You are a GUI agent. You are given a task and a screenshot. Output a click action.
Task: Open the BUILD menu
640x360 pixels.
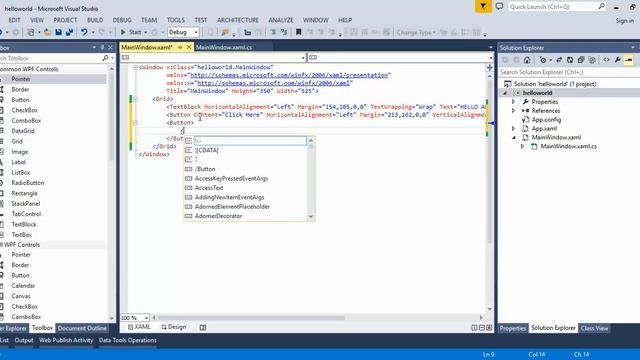pyautogui.click(x=95, y=20)
